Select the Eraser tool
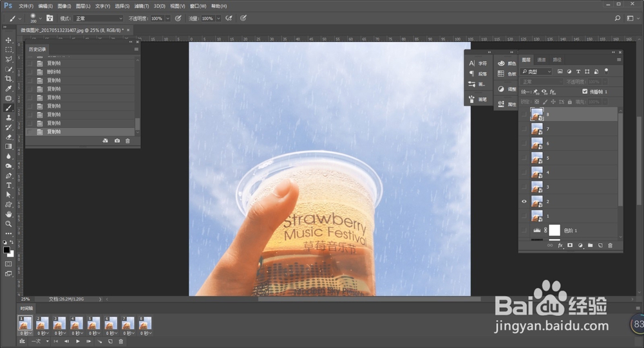 [8, 137]
